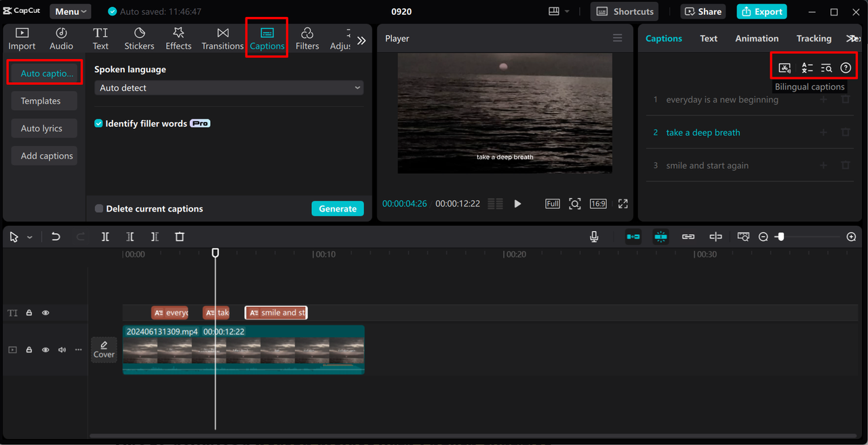Viewport: 868px width, 445px height.
Task: Open the Import media tab
Action: 22,39
